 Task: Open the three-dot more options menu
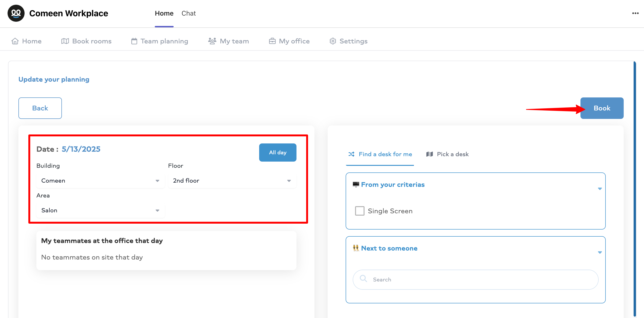635,13
